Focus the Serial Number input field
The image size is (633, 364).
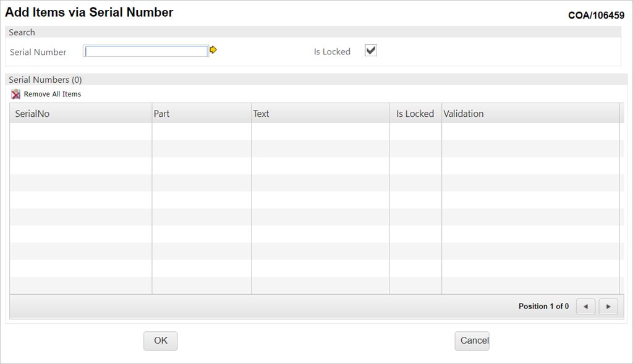click(146, 52)
